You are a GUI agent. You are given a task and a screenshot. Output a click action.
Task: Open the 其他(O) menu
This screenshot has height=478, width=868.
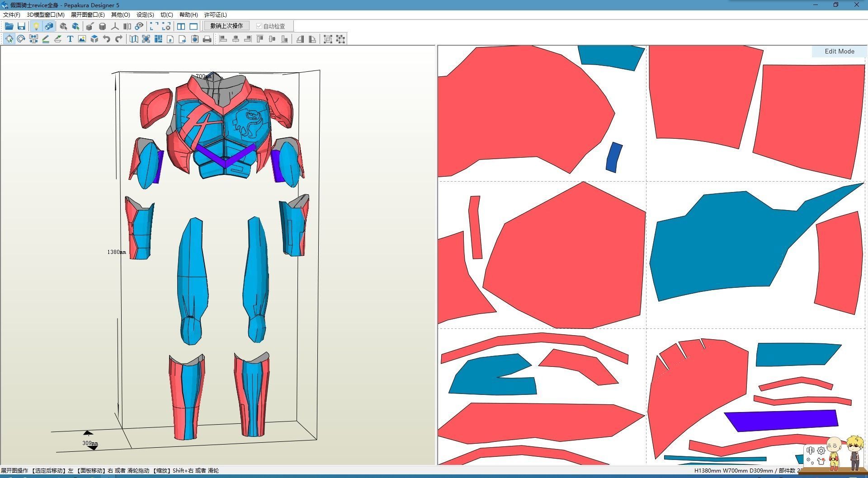(x=121, y=14)
